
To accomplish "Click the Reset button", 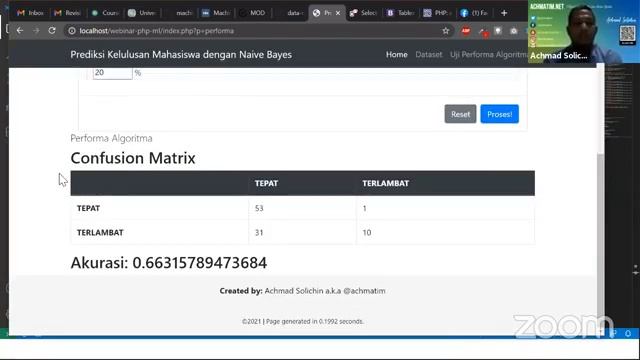I will [460, 114].
